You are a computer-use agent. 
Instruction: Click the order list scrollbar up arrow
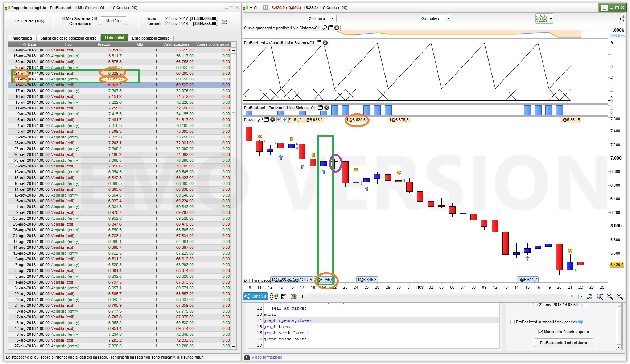pos(234,50)
